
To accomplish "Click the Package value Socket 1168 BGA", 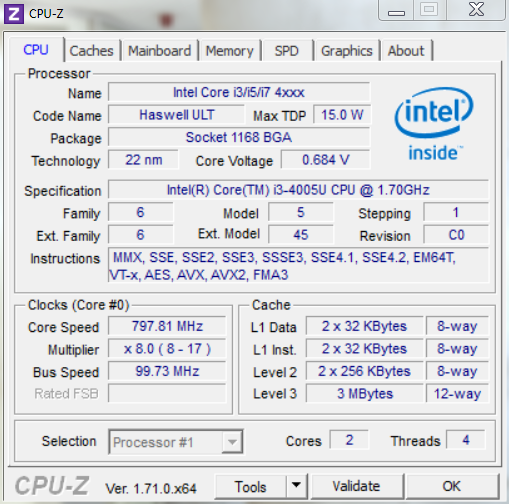I will pos(239,137).
